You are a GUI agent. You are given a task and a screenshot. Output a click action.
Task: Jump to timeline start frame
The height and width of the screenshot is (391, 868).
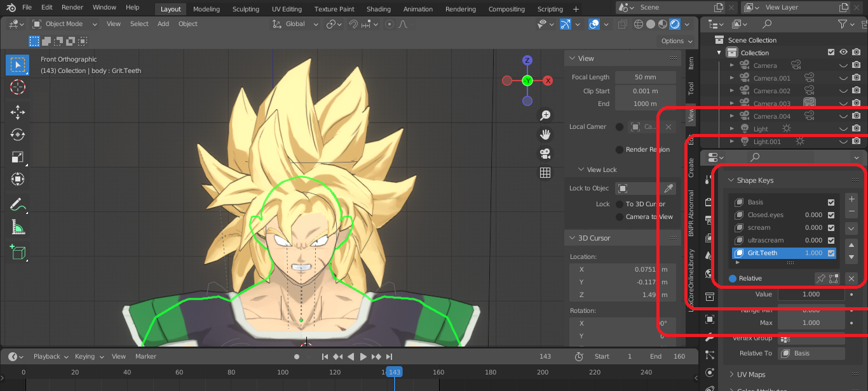pos(325,357)
